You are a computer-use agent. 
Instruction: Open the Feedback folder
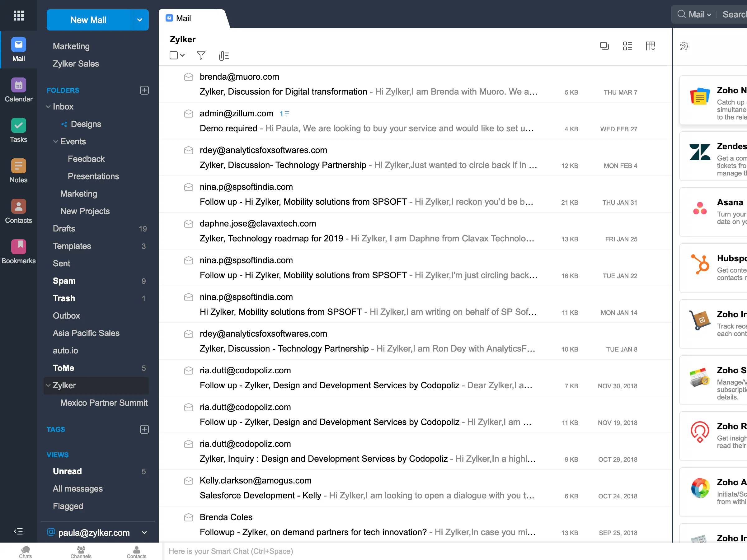[x=86, y=159]
